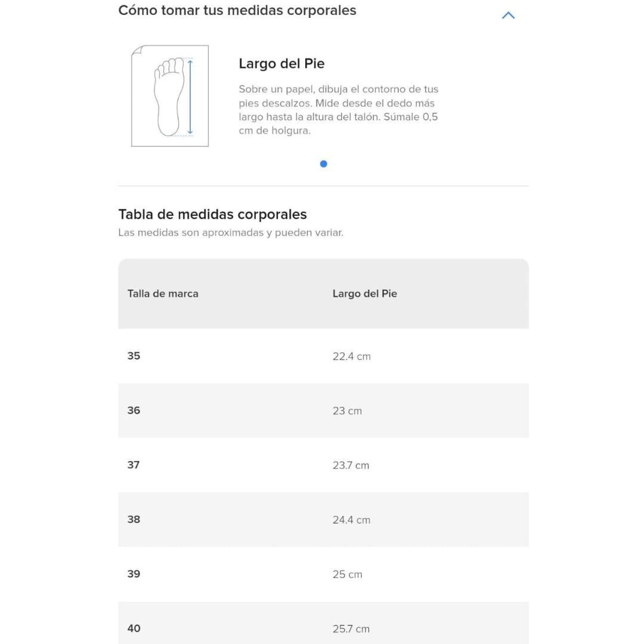644x644 pixels.
Task: Click the 'Largo del Pie' title beside illustration
Action: tap(281, 64)
